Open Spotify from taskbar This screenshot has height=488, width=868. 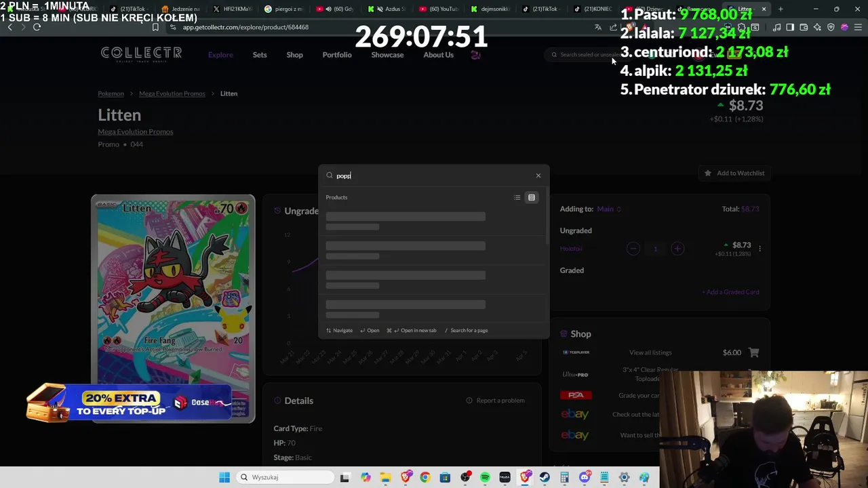[x=485, y=477]
